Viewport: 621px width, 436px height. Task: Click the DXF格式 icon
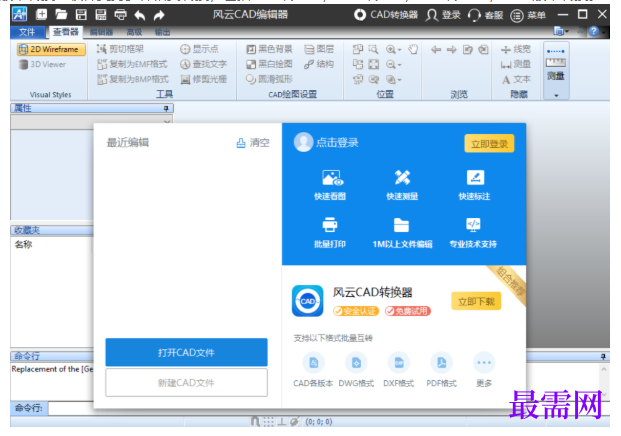[x=399, y=362]
